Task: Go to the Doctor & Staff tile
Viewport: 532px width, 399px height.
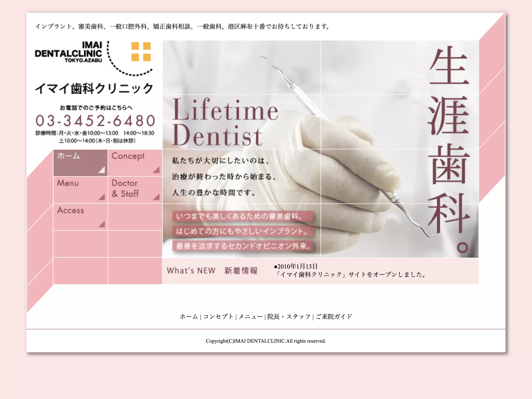Action: tap(135, 190)
